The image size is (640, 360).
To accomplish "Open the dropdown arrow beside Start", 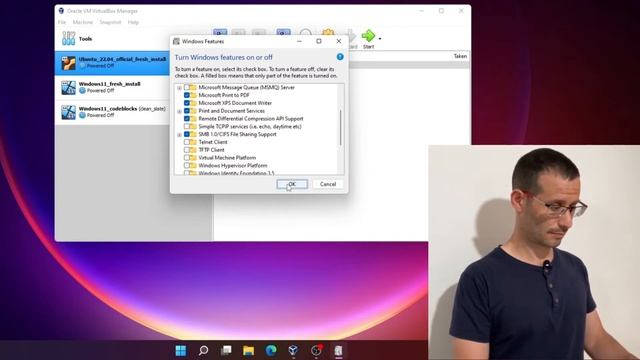I will [x=380, y=39].
